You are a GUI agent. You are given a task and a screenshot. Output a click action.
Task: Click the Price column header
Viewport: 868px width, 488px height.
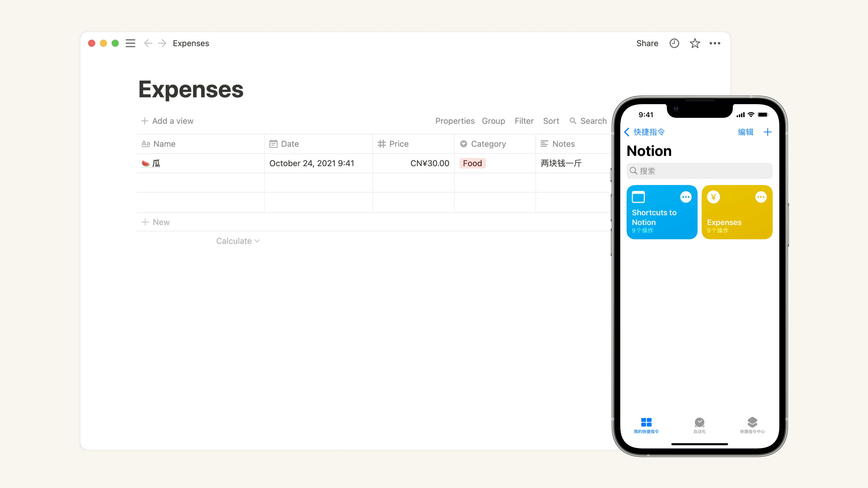[x=413, y=144]
